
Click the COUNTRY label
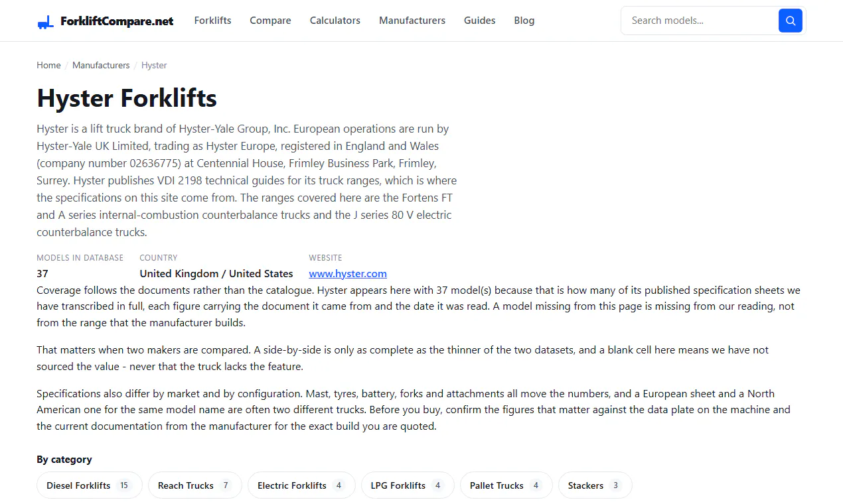159,258
